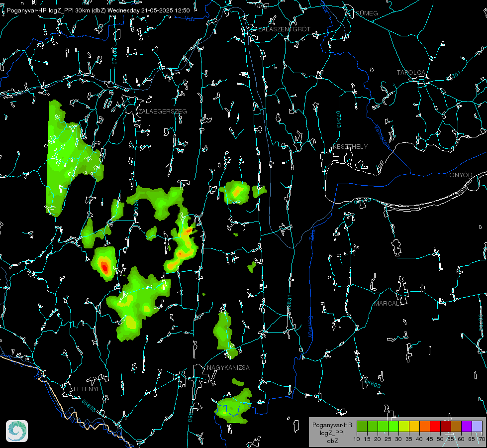Pick the bright red 45–50 dBZ legend swatch
The image size is (487, 448).
tap(435, 426)
